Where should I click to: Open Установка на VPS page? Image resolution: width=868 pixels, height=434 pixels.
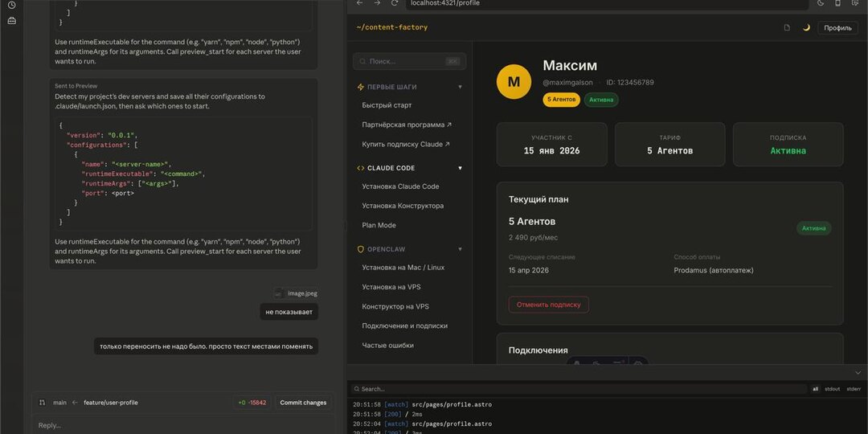(x=391, y=287)
